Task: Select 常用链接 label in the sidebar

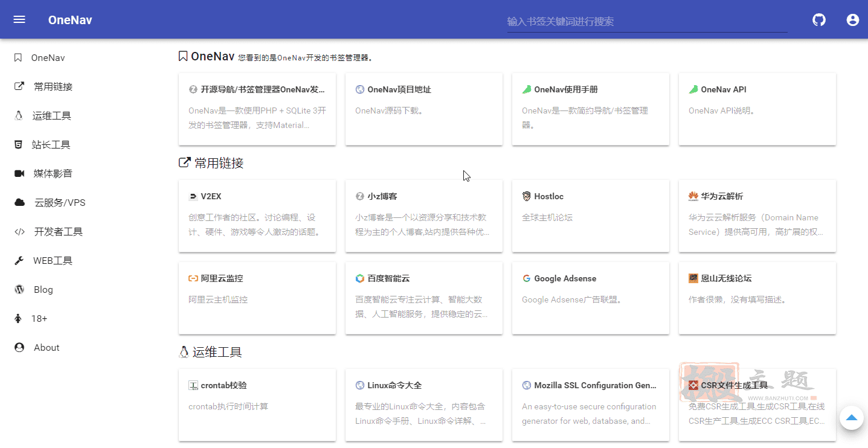Action: [x=53, y=87]
